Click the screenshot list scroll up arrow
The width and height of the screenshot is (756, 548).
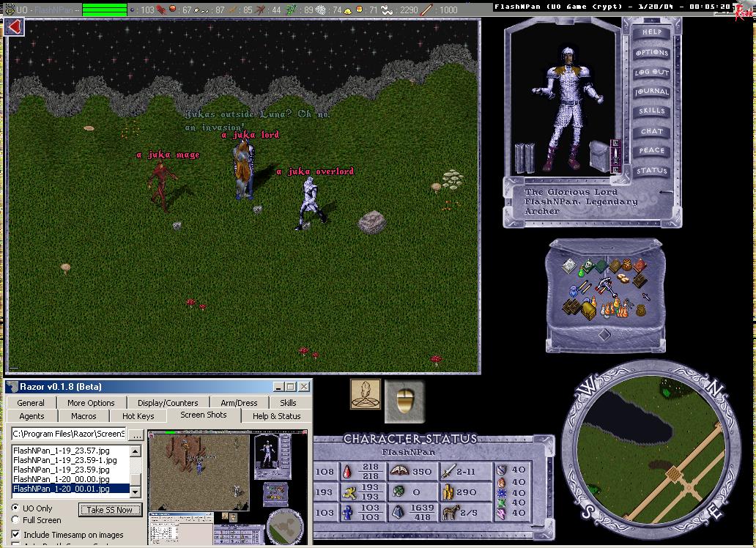136,451
